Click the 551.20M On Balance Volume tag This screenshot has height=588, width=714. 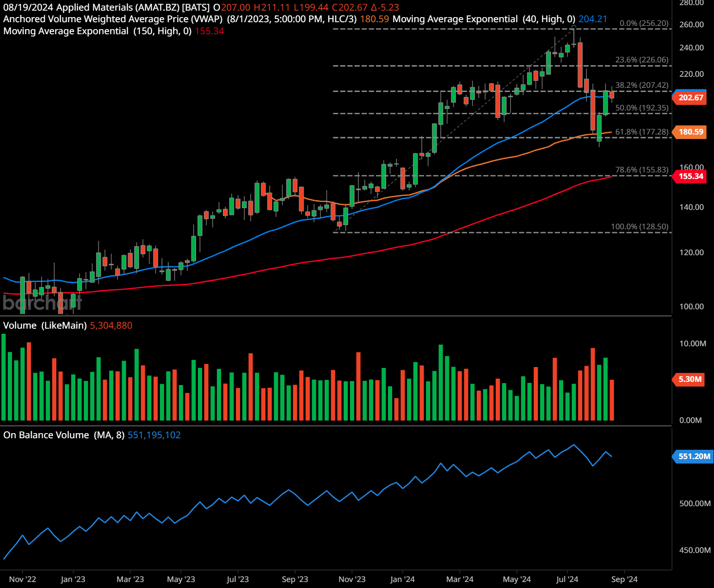point(693,456)
